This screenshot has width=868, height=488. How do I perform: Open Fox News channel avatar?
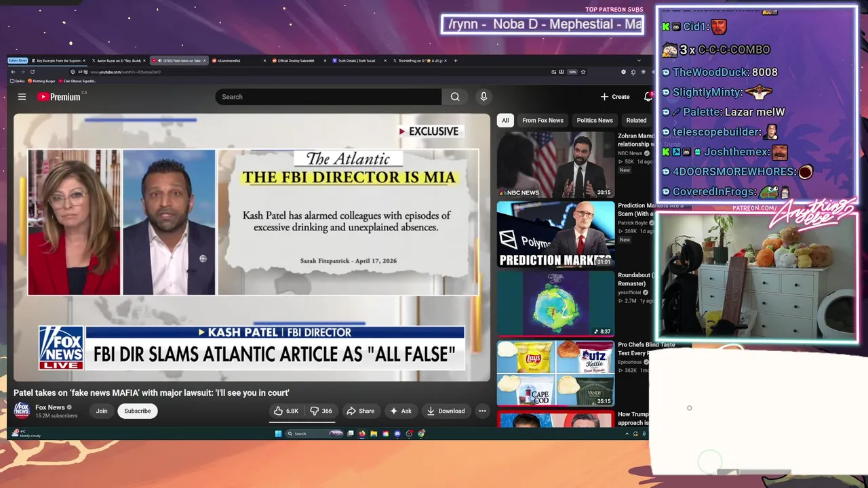[x=22, y=410]
